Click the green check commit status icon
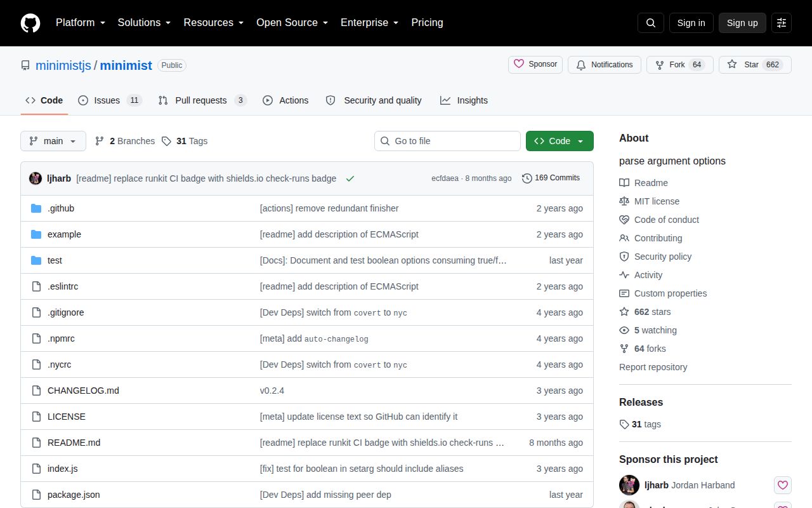The height and width of the screenshot is (508, 812). click(350, 178)
